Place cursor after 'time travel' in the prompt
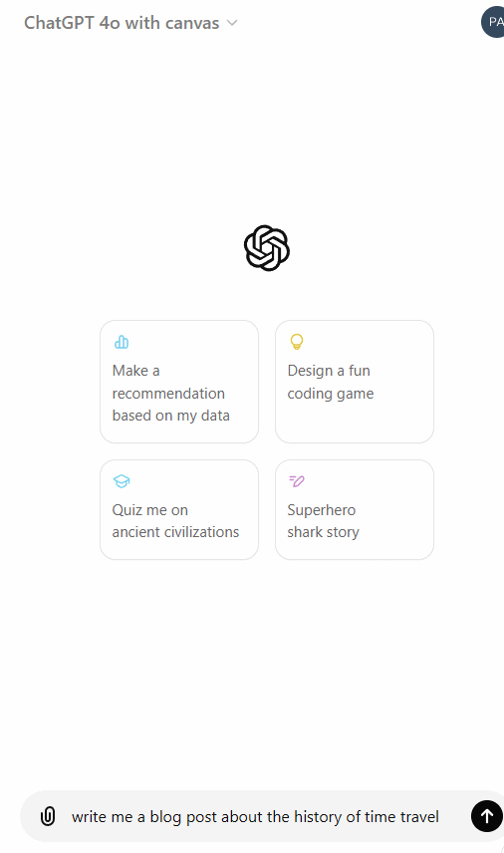This screenshot has width=504, height=853. pos(440,816)
